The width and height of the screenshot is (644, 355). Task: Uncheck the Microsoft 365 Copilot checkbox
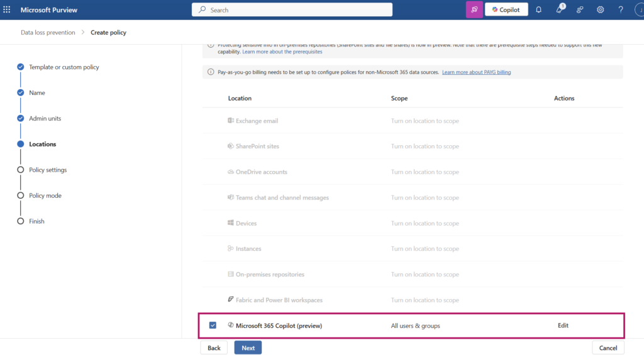213,325
